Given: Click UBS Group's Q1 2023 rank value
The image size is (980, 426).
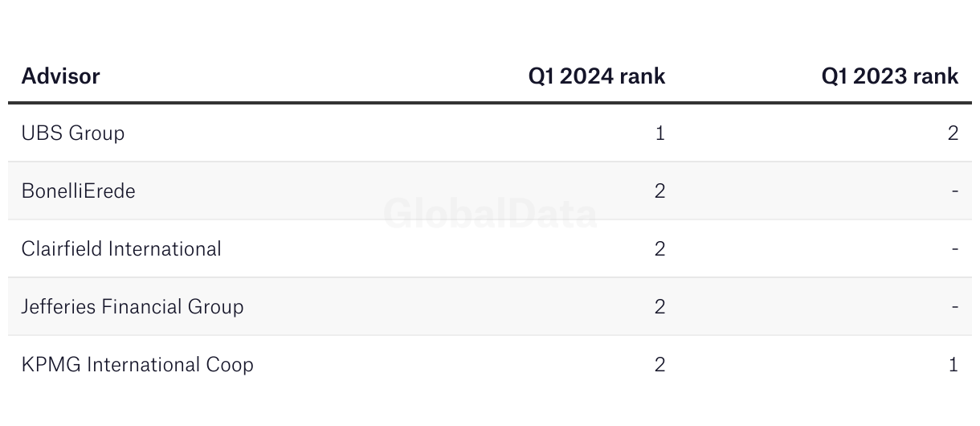Looking at the screenshot, I should [x=953, y=133].
